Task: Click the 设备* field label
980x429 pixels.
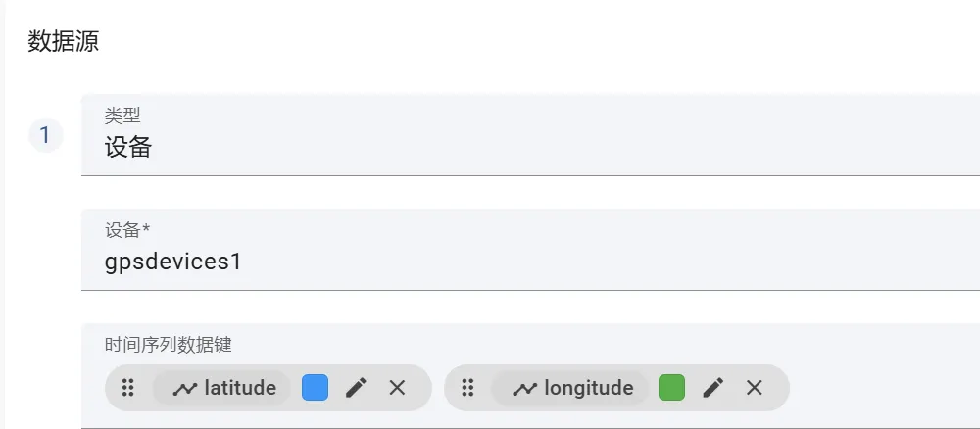Action: coord(127,230)
